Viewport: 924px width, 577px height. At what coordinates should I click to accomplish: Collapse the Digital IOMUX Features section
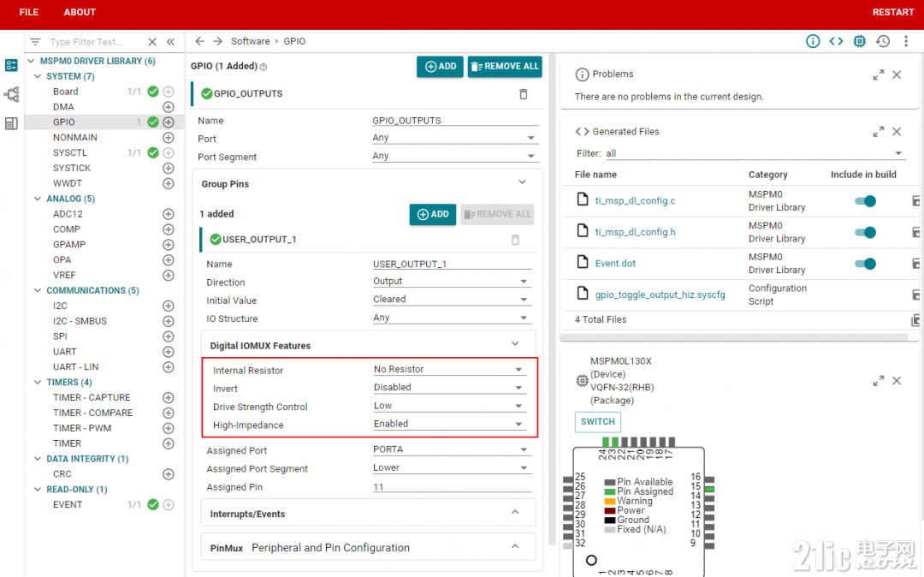coord(515,343)
